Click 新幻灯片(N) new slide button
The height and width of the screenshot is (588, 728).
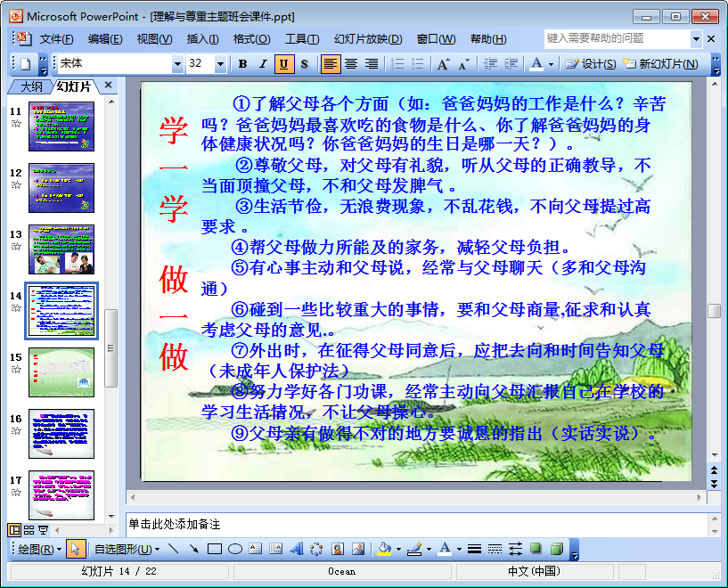(x=660, y=64)
